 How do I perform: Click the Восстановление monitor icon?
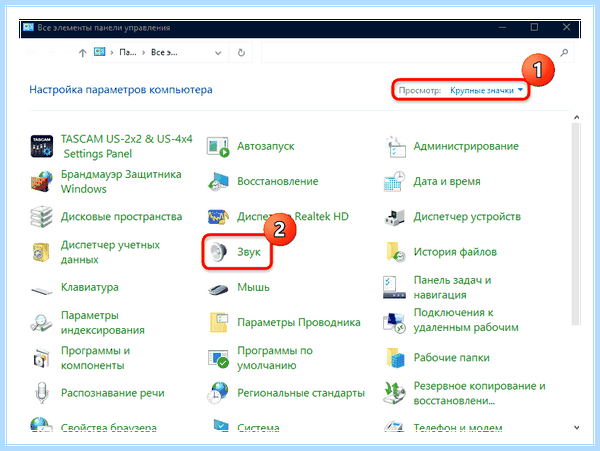(x=218, y=181)
